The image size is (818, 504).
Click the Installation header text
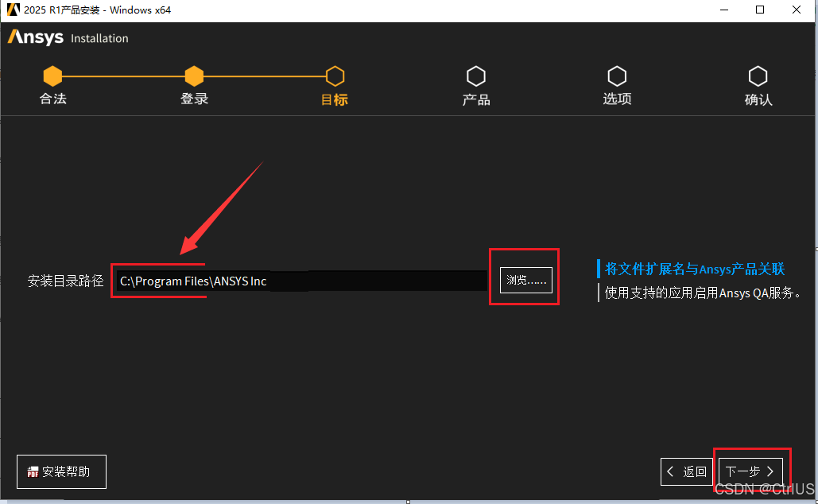pyautogui.click(x=99, y=39)
